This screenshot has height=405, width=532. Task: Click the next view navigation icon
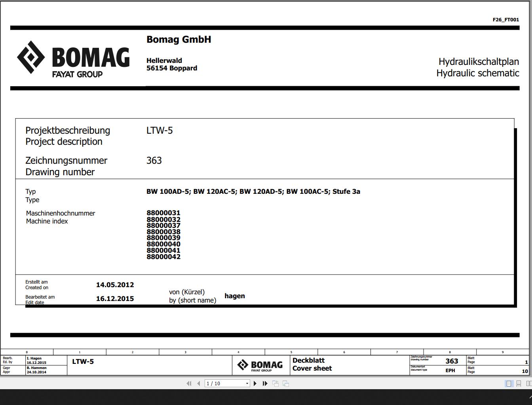coord(286,383)
